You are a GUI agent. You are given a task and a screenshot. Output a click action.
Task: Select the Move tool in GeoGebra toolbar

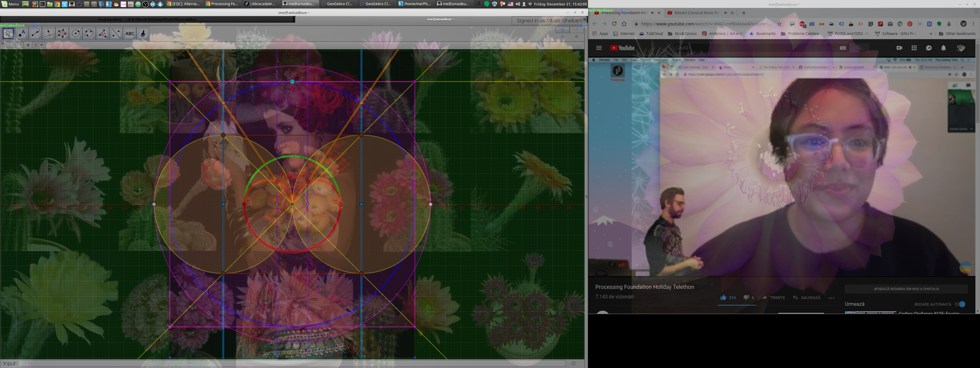pyautogui.click(x=8, y=33)
